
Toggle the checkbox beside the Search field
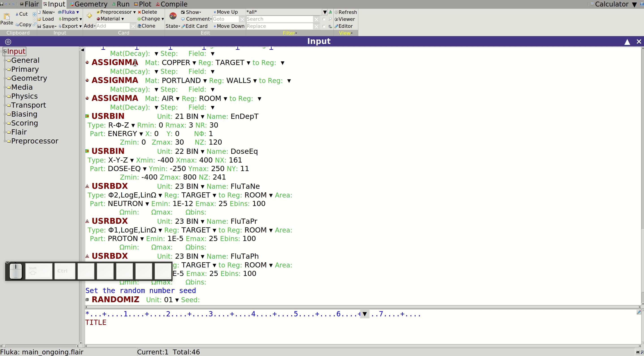(324, 19)
